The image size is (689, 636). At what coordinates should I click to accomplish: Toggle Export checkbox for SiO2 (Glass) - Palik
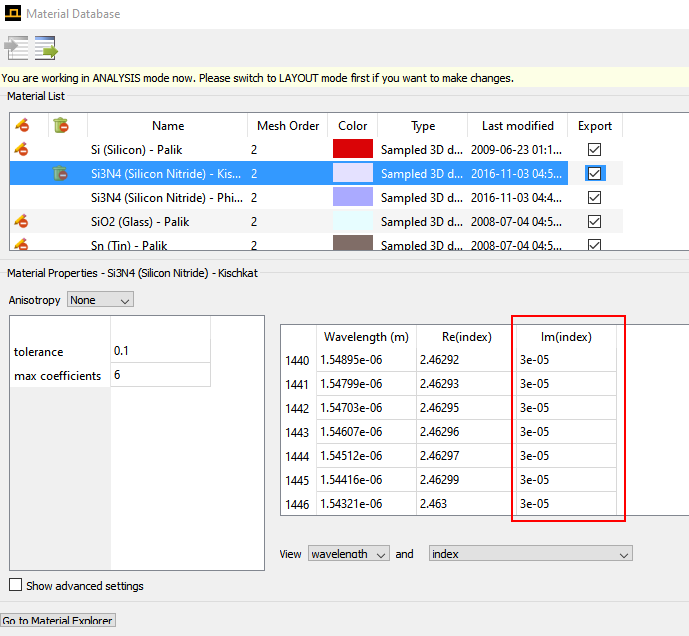click(595, 222)
